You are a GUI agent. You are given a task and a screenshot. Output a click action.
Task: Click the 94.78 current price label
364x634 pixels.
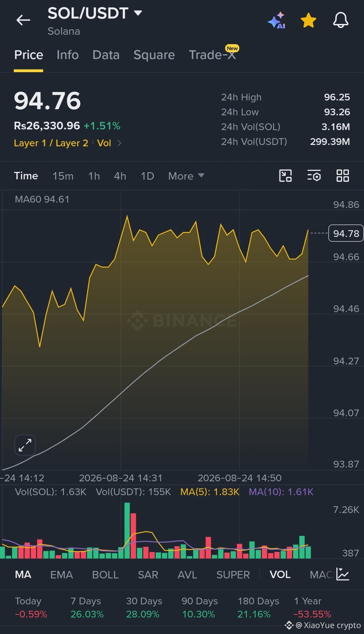(x=346, y=233)
